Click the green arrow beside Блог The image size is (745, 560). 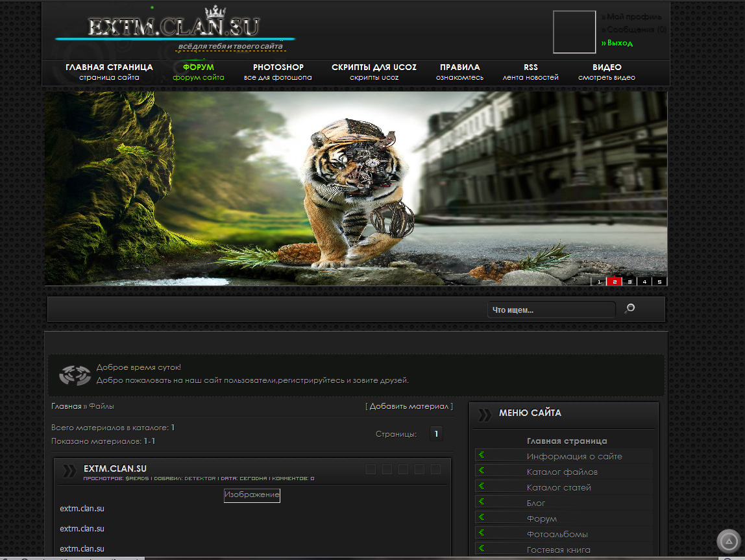coord(482,502)
